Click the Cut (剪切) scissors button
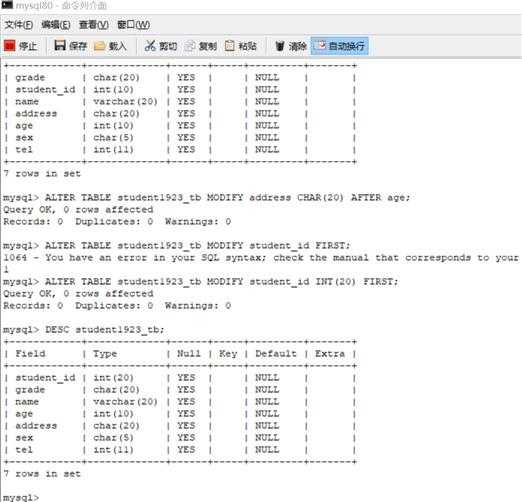The height and width of the screenshot is (502, 522). tap(161, 46)
